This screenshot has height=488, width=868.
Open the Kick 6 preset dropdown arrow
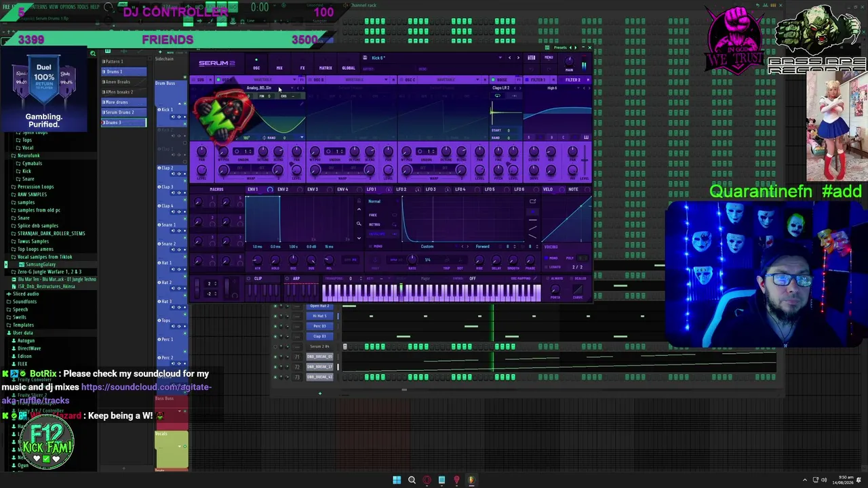tap(500, 58)
